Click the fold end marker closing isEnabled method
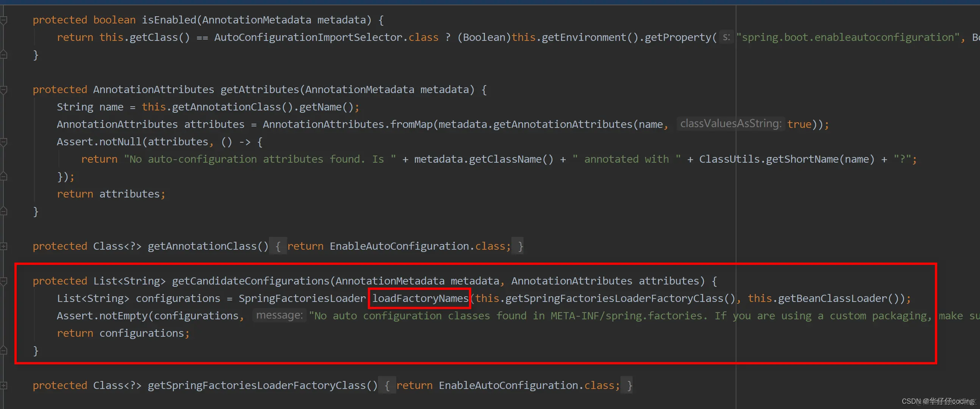The height and width of the screenshot is (409, 980). point(4,55)
